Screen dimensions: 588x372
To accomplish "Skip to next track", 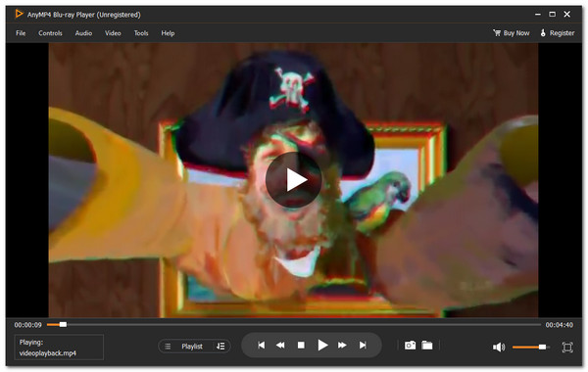I will pos(363,345).
